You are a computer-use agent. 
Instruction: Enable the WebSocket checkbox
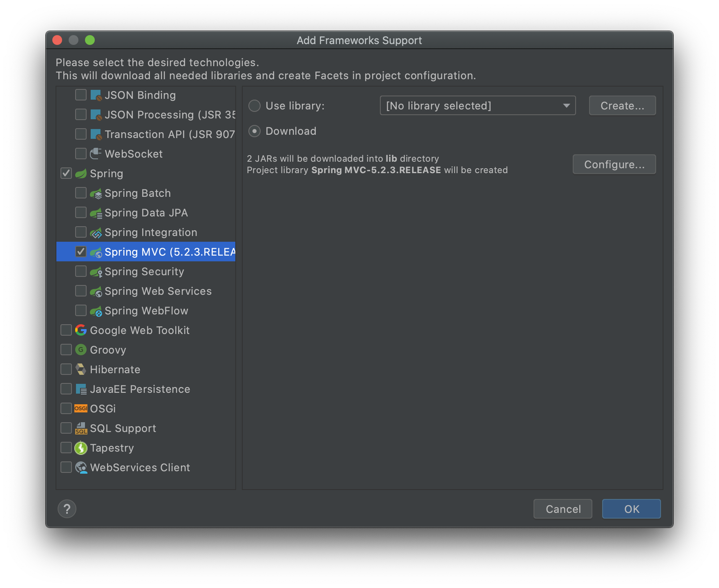(81, 154)
